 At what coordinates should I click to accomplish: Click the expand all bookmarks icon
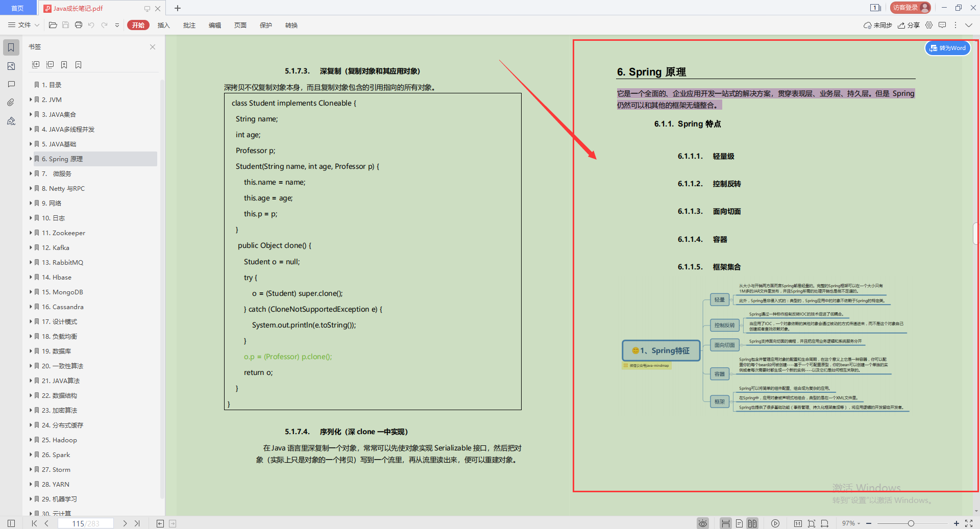pos(36,65)
